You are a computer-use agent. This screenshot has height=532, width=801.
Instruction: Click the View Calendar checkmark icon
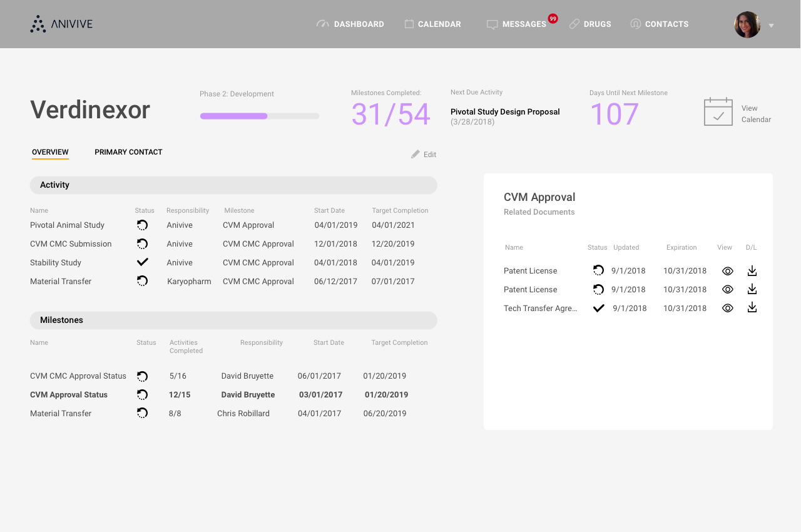point(718,112)
